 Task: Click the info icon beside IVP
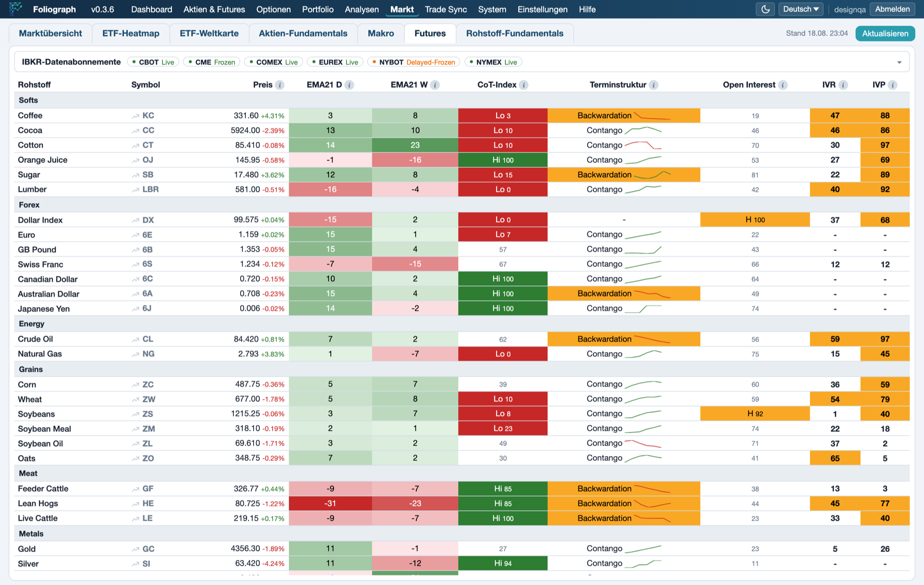pos(893,85)
